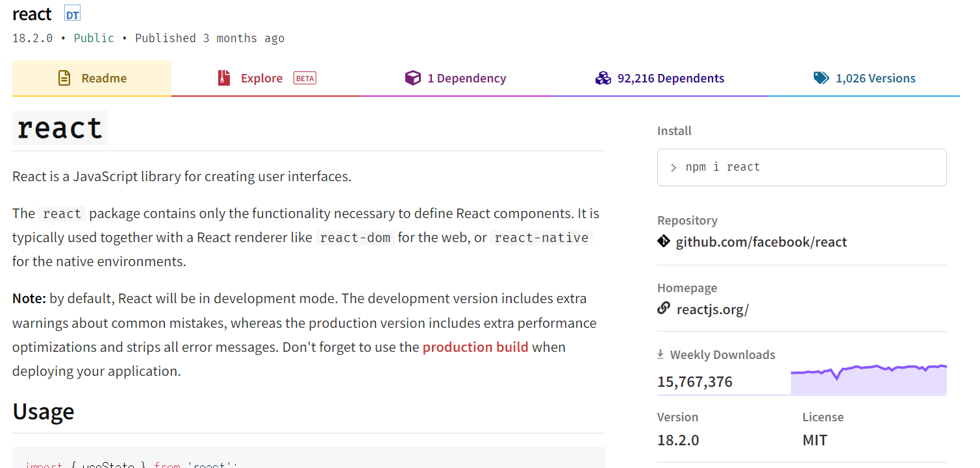Click the Explore zip file icon

[224, 78]
